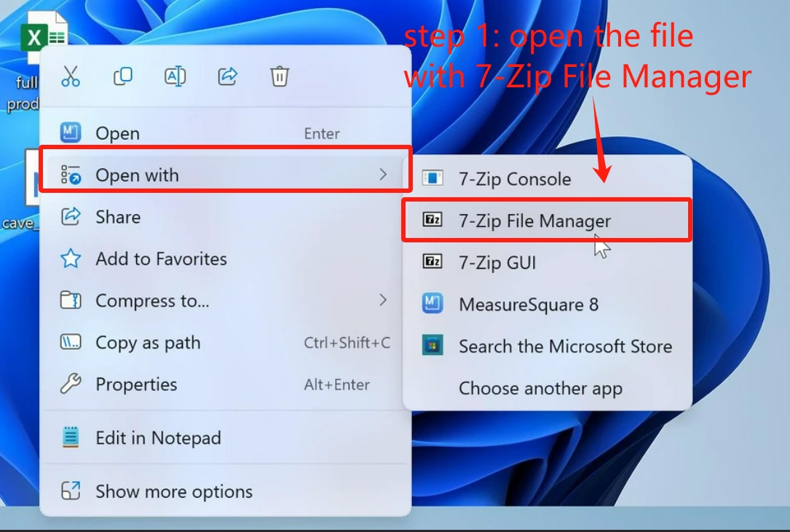Click the zipped folder icon beside Compress to

tap(71, 301)
